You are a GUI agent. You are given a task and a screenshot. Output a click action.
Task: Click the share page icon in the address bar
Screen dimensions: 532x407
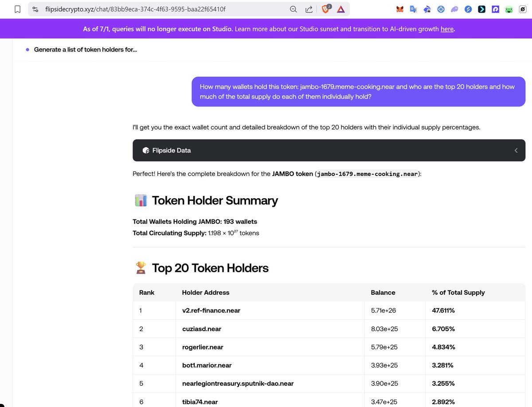click(309, 9)
